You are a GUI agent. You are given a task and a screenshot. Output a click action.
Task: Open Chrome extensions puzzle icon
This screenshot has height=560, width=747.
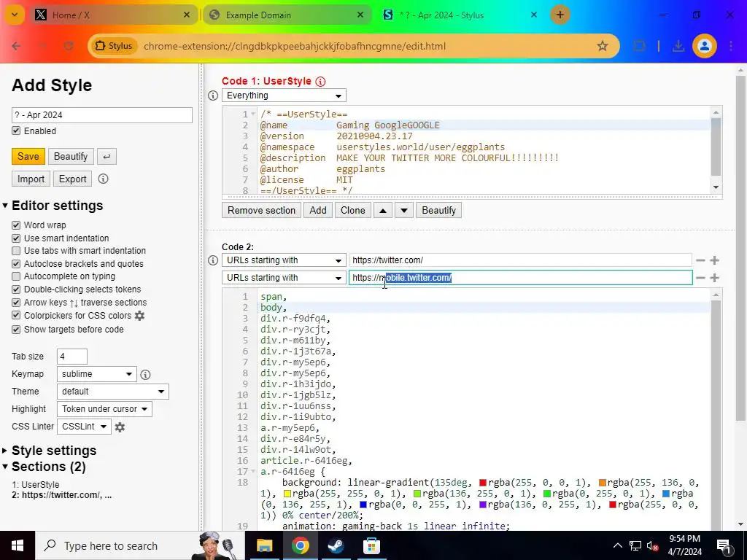tap(639, 46)
